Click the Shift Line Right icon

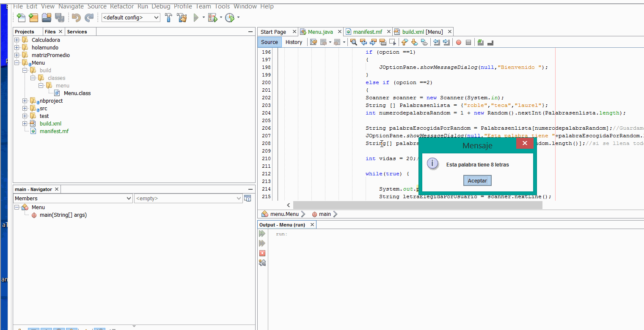(446, 42)
